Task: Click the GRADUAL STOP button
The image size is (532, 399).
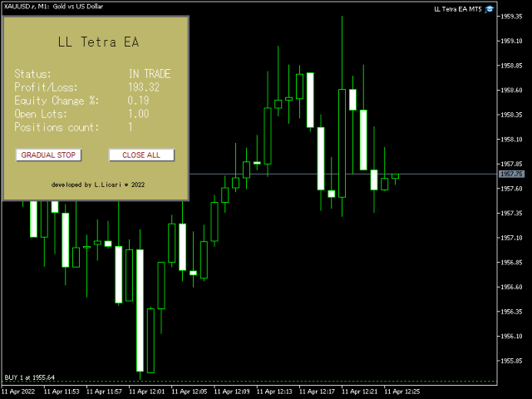Action: point(48,155)
